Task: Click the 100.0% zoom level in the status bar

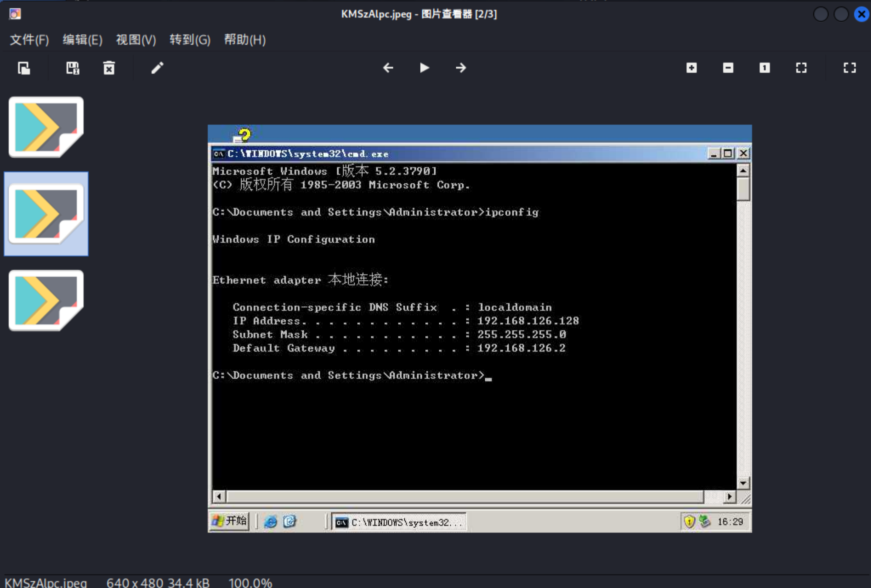Action: (x=250, y=582)
